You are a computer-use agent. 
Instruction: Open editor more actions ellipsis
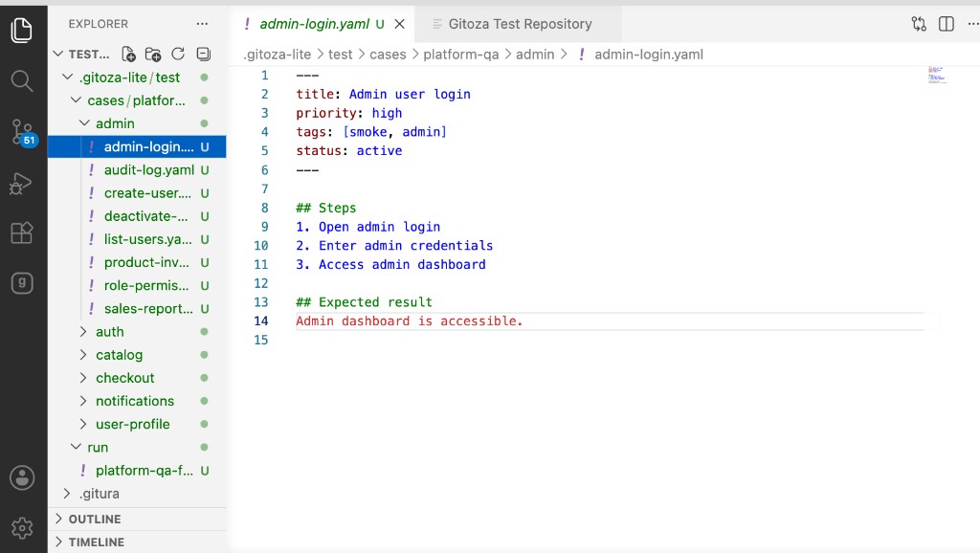point(973,24)
